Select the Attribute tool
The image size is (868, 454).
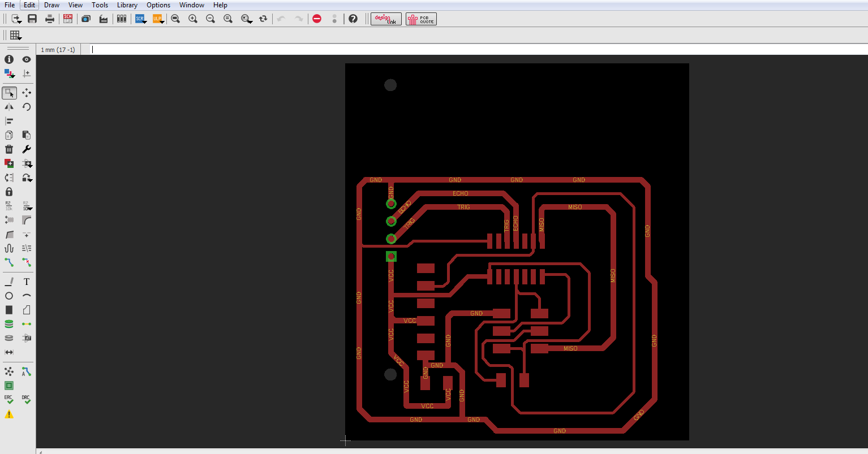tap(27, 338)
